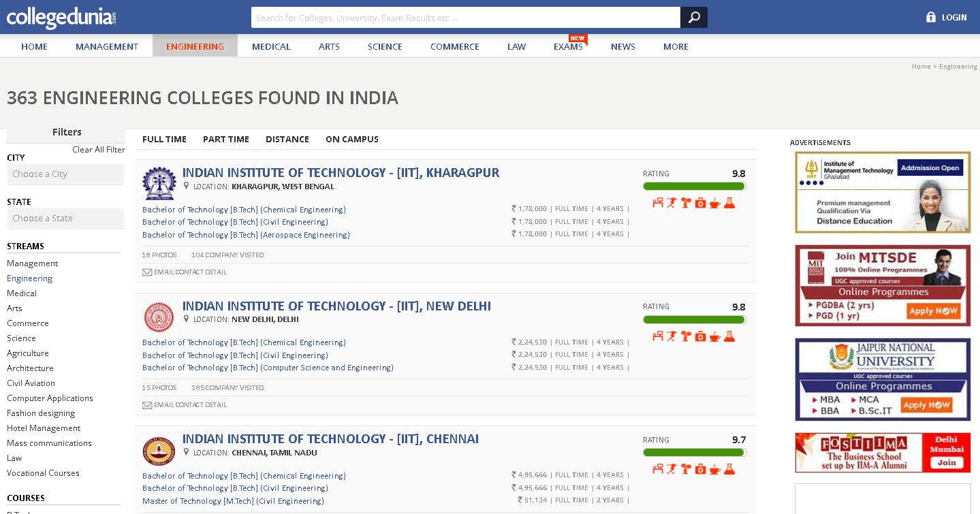Screen dimensions: 980x514
Task: Click IIT Kharagpur rating bar
Action: pos(694,187)
